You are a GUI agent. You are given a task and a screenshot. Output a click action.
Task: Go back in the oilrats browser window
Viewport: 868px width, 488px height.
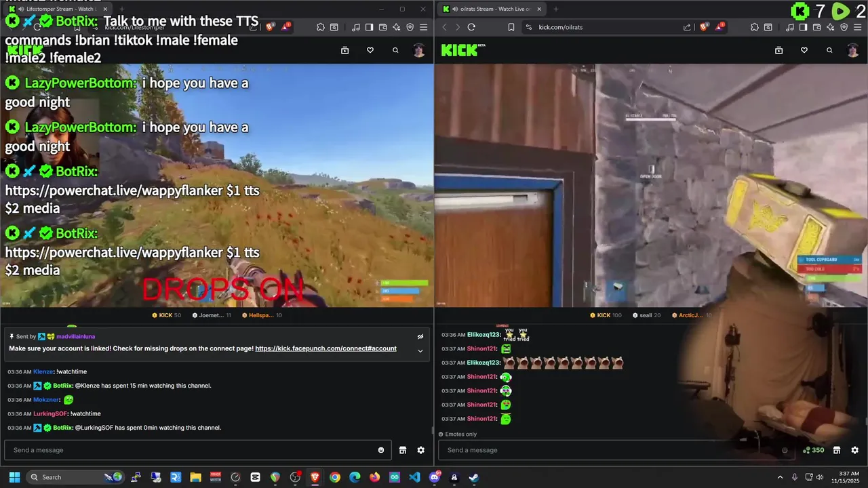[445, 27]
